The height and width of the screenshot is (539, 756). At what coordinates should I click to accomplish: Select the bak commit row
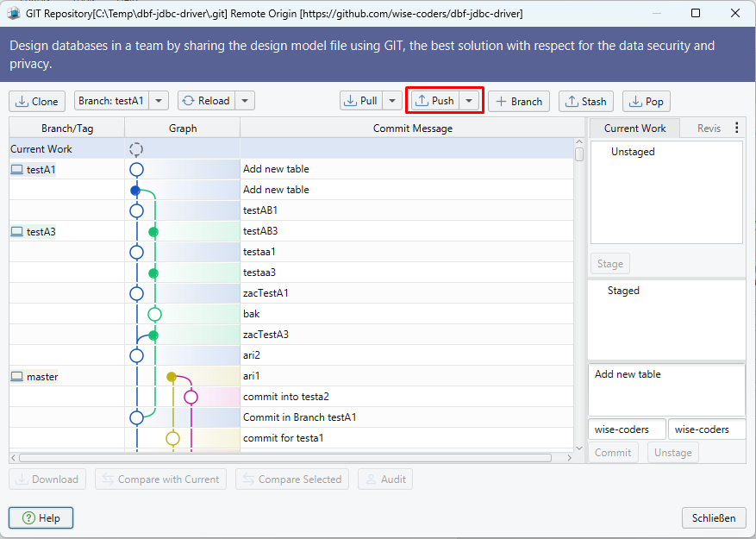click(x=291, y=314)
